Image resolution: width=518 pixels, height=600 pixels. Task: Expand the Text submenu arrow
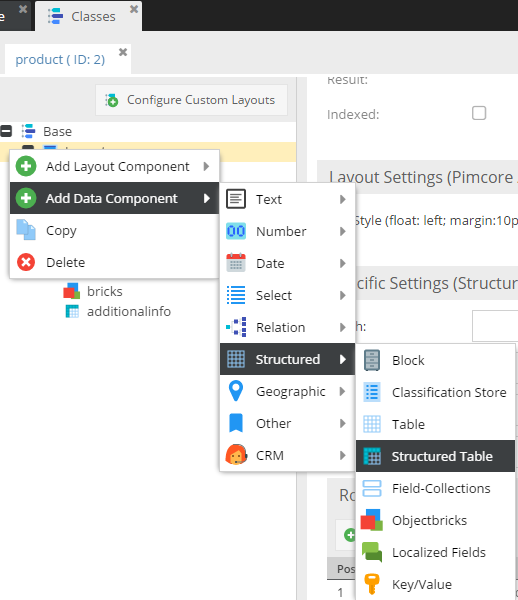coord(342,199)
